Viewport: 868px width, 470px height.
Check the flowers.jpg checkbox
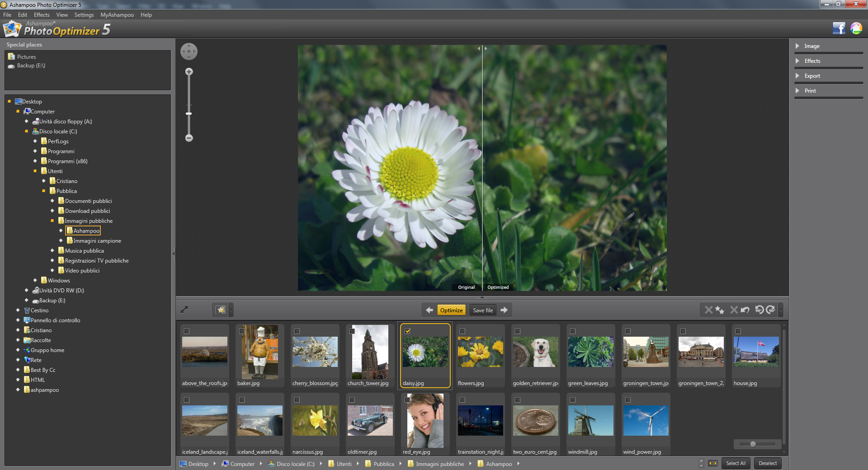pyautogui.click(x=462, y=331)
